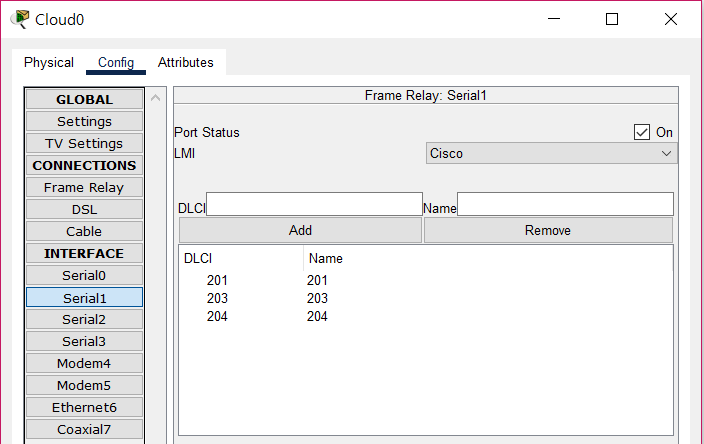Open the LMI type dropdown
The height and width of the screenshot is (444, 704).
[551, 153]
